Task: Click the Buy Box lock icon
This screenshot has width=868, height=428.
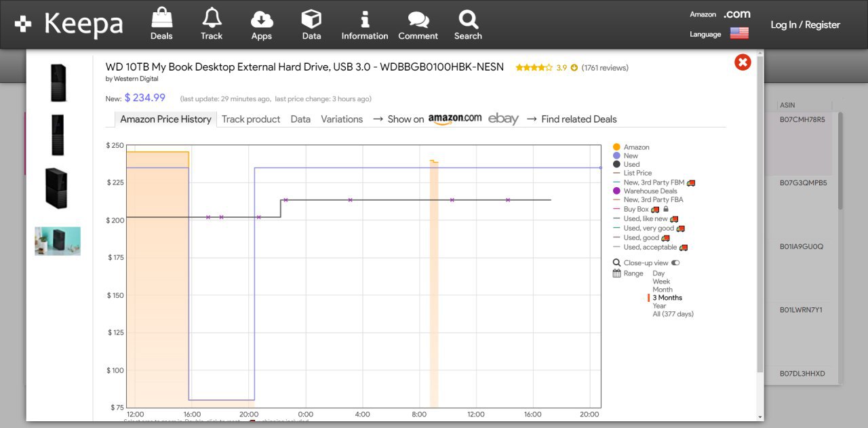Action: 666,210
